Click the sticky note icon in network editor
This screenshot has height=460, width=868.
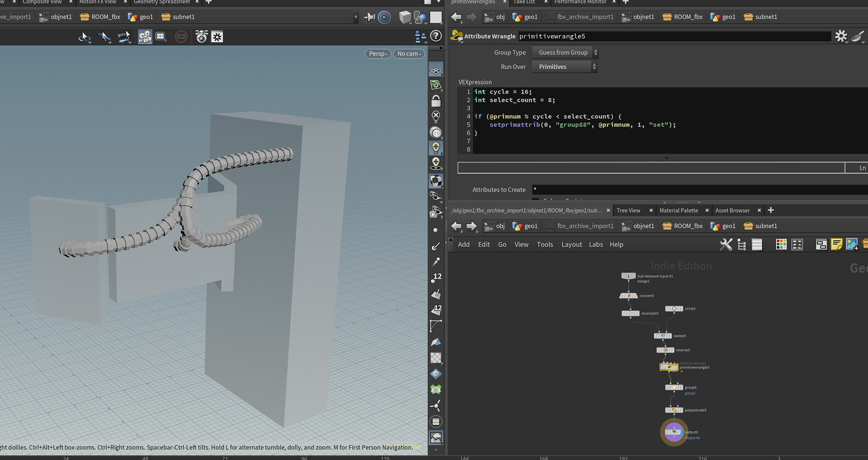pyautogui.click(x=836, y=244)
